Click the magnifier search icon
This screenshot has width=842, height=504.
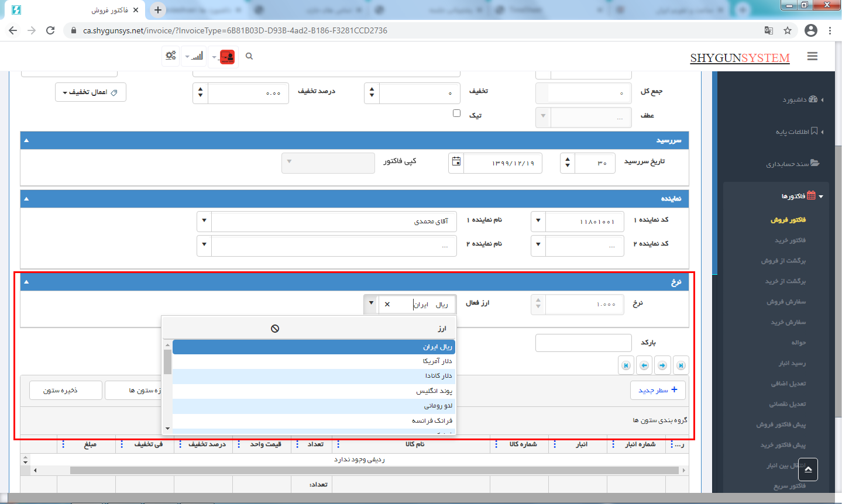click(249, 56)
